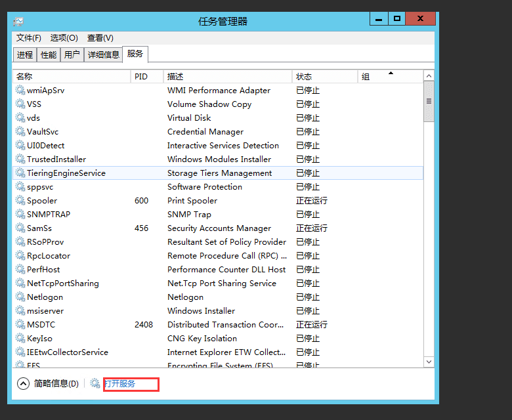Select the TrustedInstaller service name
Screen dimensions: 512x420
(x=56, y=159)
